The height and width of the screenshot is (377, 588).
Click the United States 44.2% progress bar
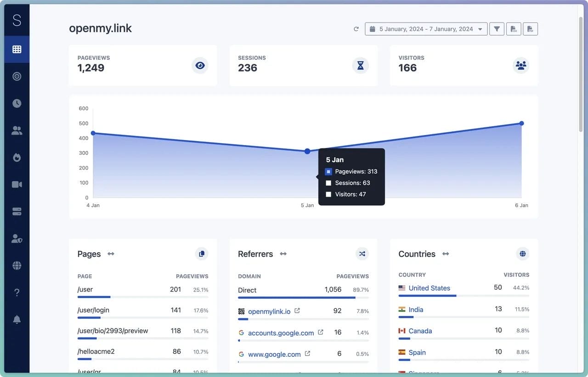click(464, 296)
